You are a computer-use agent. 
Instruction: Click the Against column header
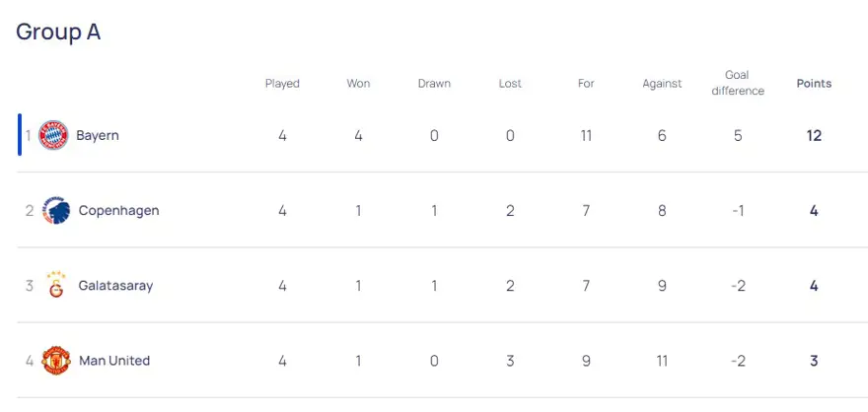click(662, 84)
